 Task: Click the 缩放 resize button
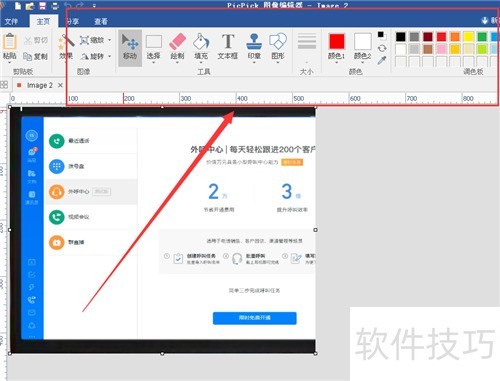click(92, 40)
